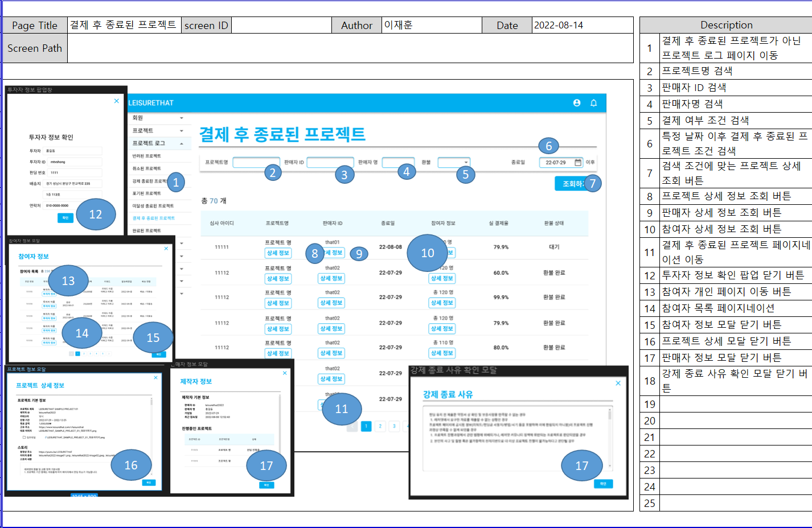The width and height of the screenshot is (812, 528).
Task: Click 확인 in the 프로젝트 상세 정보 modal
Action: click(x=149, y=482)
